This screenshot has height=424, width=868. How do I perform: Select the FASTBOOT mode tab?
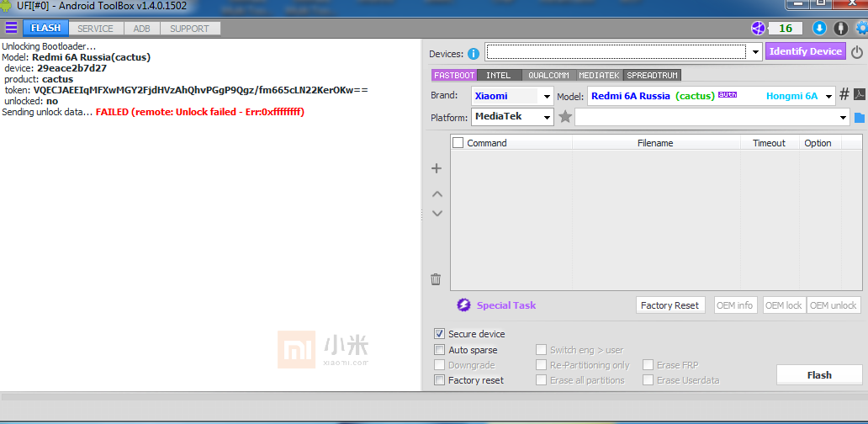point(454,75)
